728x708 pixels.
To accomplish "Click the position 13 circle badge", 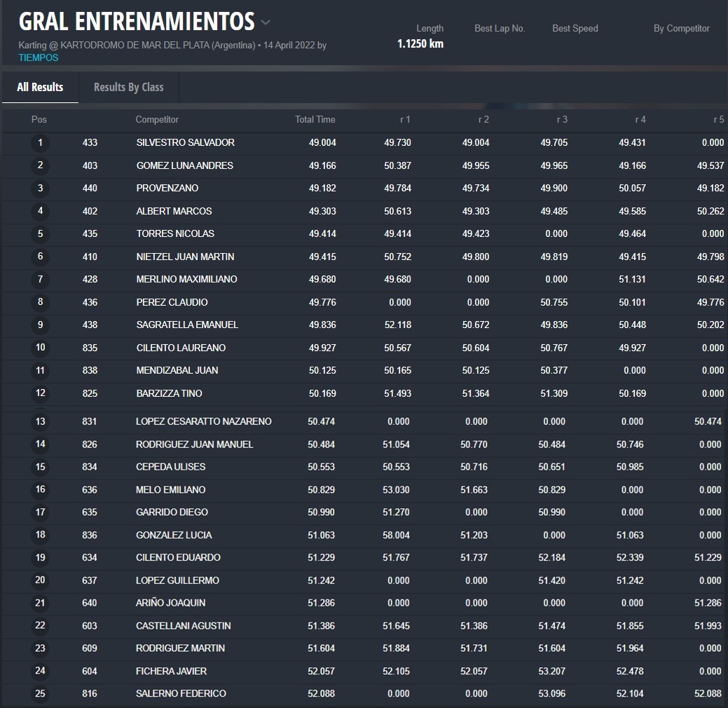I will 40,422.
